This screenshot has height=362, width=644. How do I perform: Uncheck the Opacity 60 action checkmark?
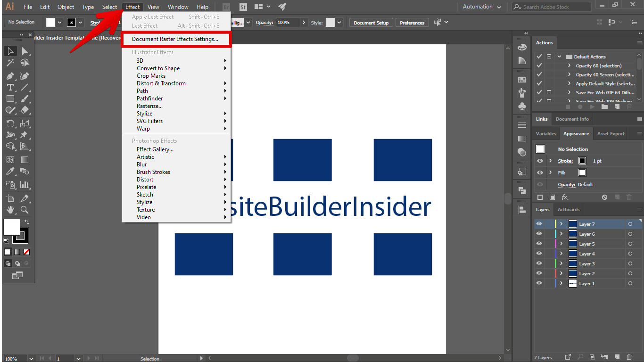coord(539,66)
